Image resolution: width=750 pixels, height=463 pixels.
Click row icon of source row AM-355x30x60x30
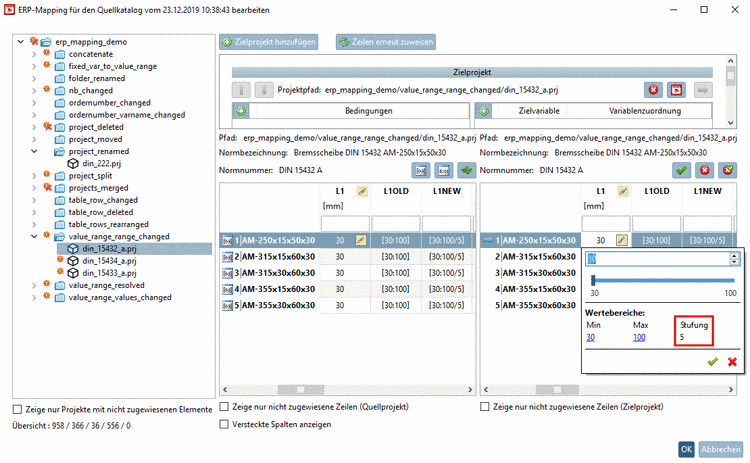tap(228, 306)
